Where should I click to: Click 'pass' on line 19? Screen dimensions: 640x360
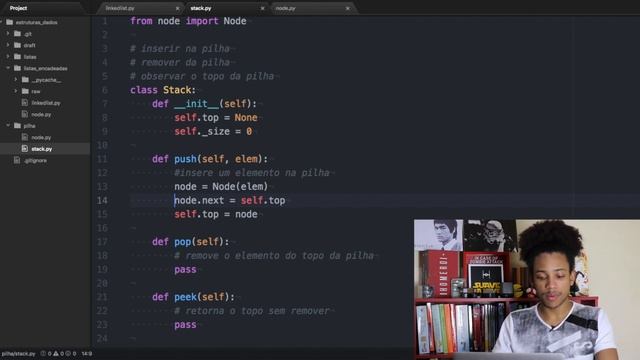[185, 269]
